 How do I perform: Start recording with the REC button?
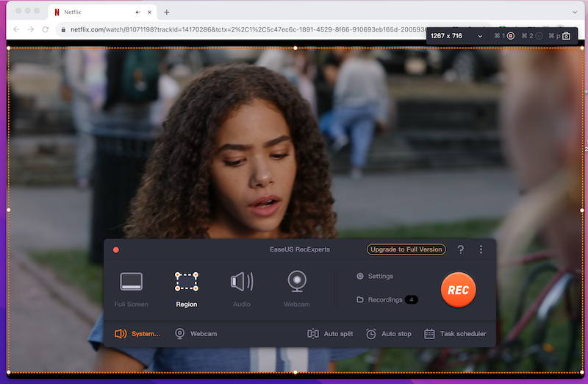pyautogui.click(x=458, y=290)
